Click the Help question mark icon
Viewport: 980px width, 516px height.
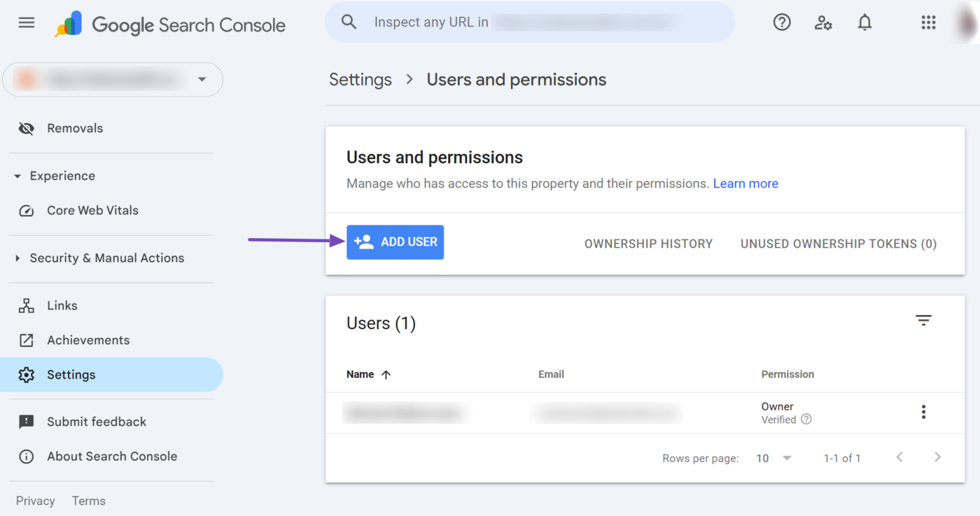(781, 22)
